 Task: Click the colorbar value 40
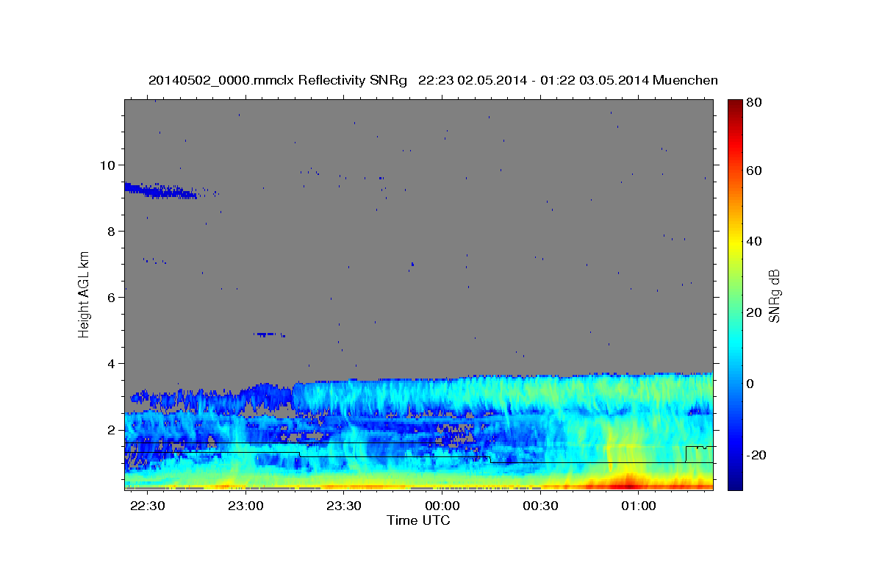753,241
